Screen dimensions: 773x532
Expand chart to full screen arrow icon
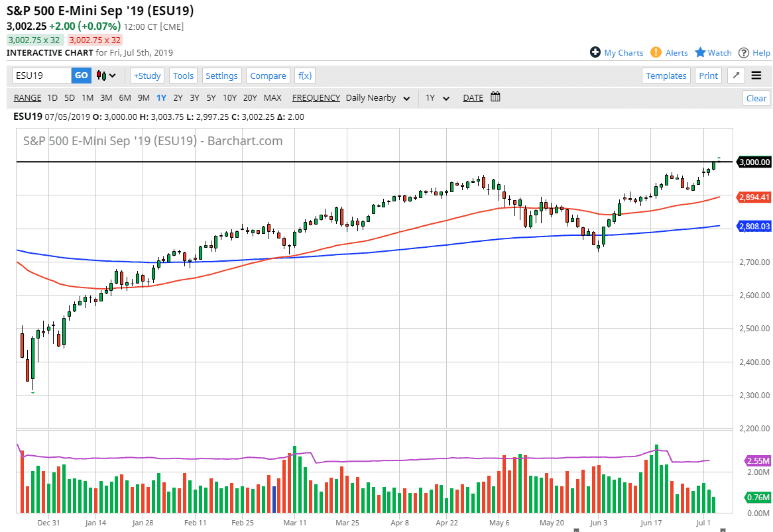[x=736, y=76]
